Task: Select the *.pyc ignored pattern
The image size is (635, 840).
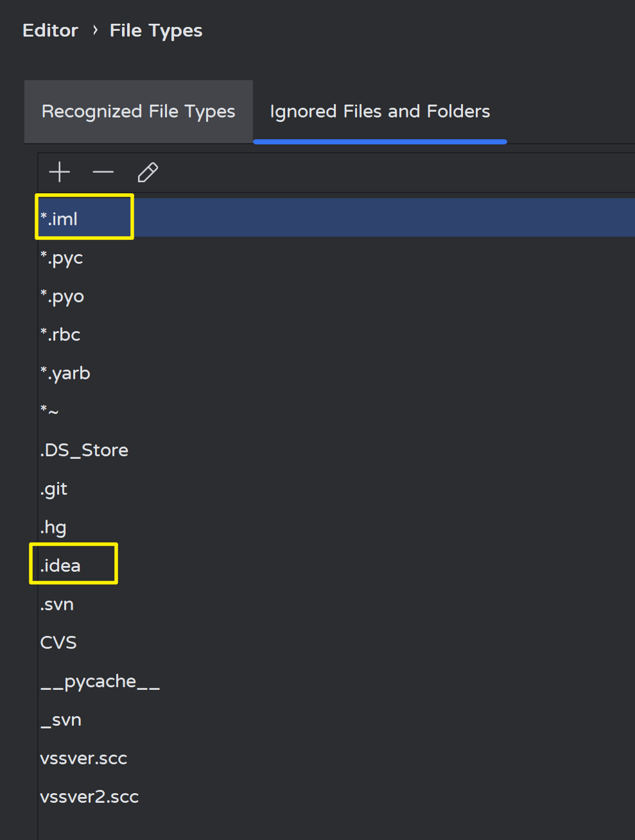Action: (62, 258)
